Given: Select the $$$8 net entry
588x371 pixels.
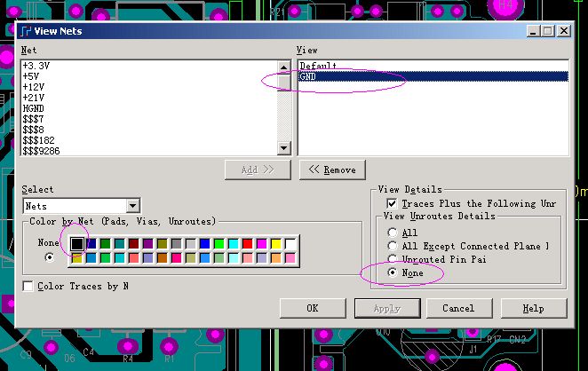Looking at the screenshot, I should click(x=34, y=130).
